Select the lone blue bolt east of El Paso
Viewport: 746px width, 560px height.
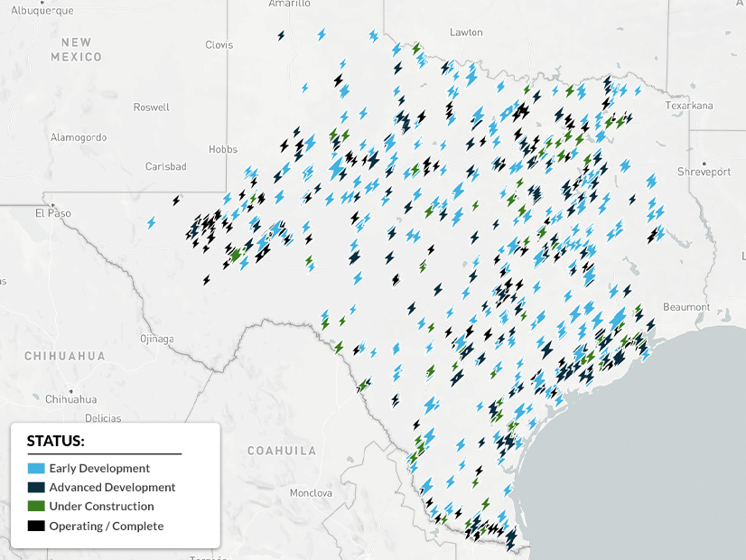pyautogui.click(x=152, y=222)
